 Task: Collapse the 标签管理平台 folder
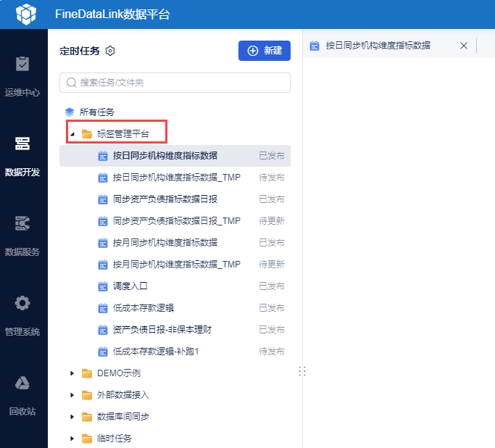coord(72,134)
